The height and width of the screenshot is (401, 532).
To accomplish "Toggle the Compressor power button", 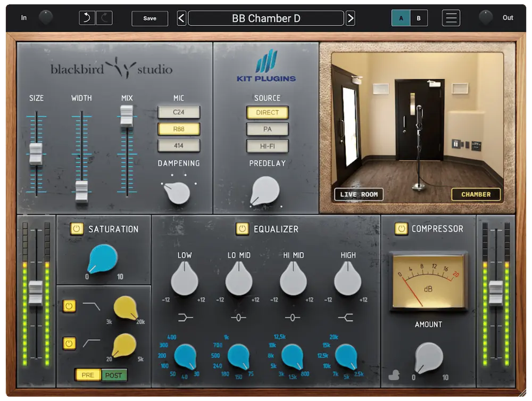I will pos(401,229).
